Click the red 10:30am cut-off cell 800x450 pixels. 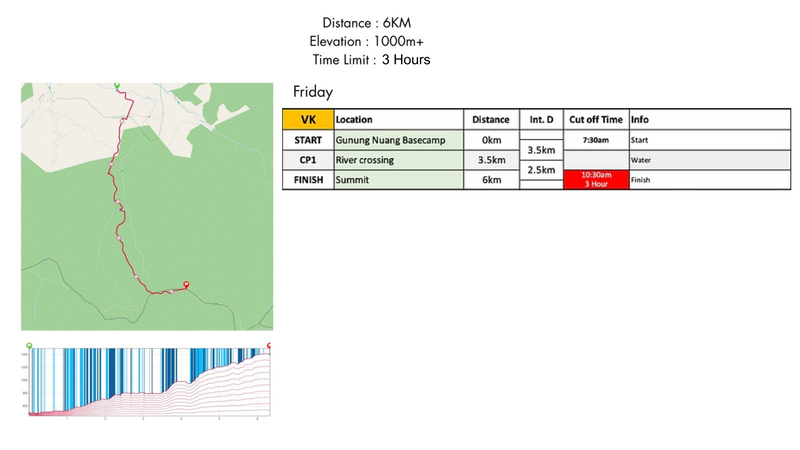pyautogui.click(x=596, y=179)
